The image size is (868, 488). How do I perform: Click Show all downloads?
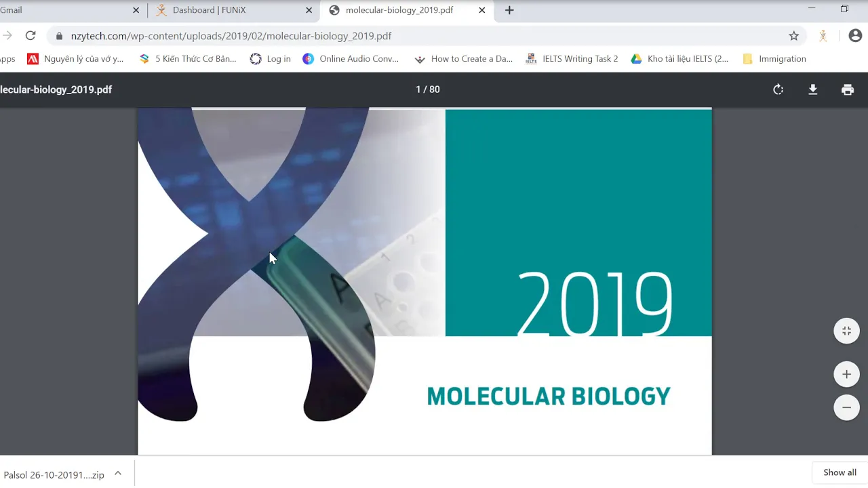click(x=840, y=472)
